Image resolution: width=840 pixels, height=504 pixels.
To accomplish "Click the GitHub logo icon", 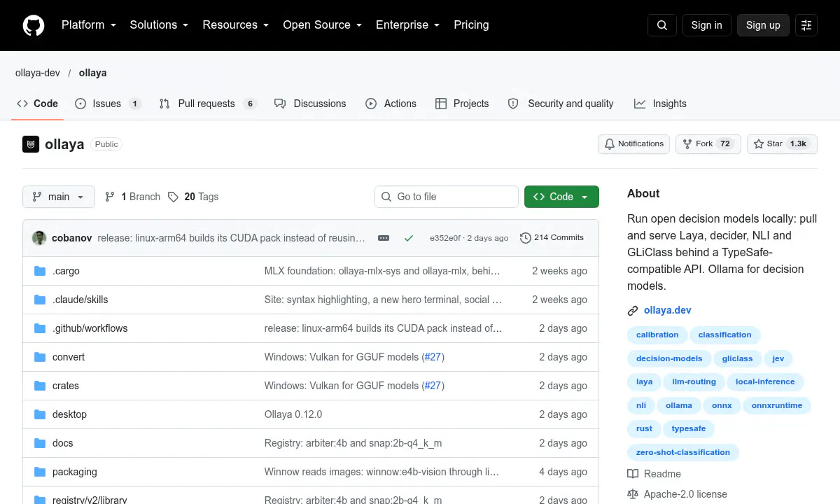I will (x=34, y=25).
